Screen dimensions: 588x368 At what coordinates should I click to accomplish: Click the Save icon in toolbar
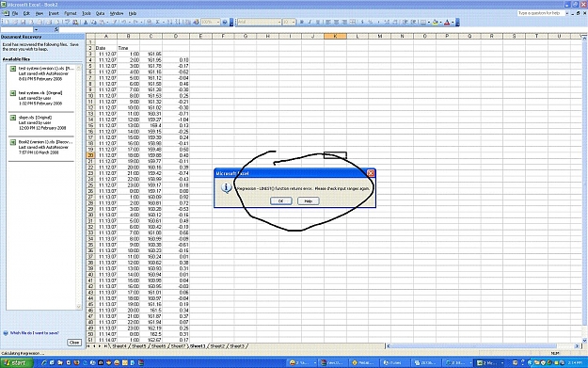[23, 23]
